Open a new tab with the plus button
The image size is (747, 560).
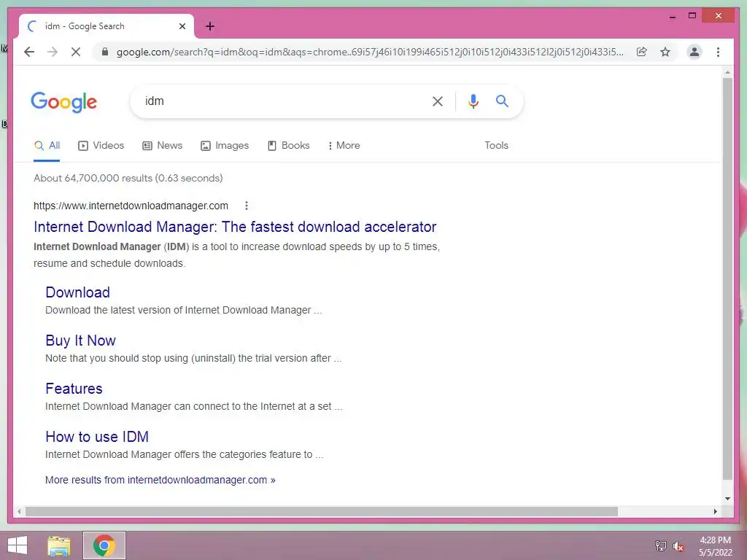pos(209,26)
